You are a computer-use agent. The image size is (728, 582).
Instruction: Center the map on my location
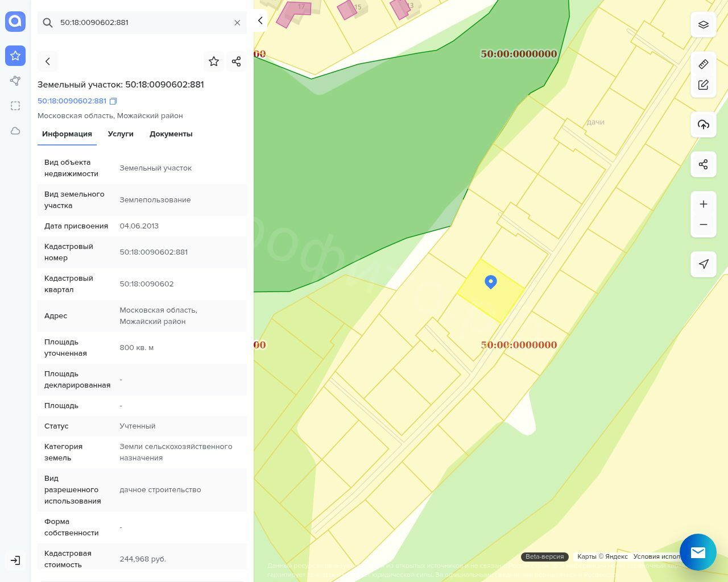704,264
